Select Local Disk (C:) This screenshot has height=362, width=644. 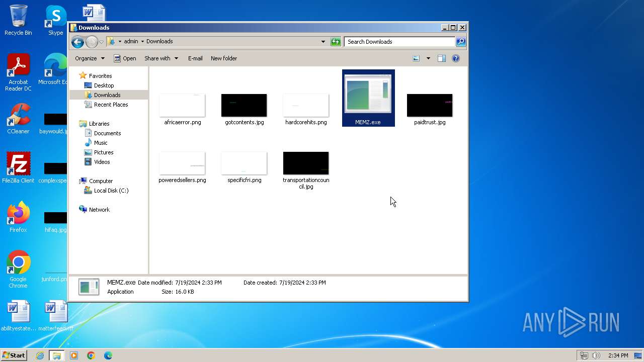tap(106, 191)
